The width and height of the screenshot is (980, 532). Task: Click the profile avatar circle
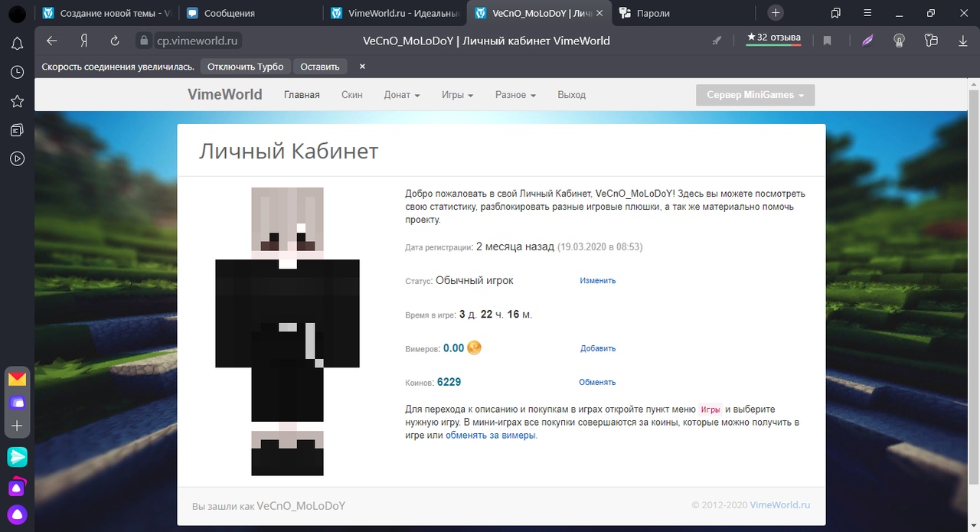pyautogui.click(x=17, y=14)
